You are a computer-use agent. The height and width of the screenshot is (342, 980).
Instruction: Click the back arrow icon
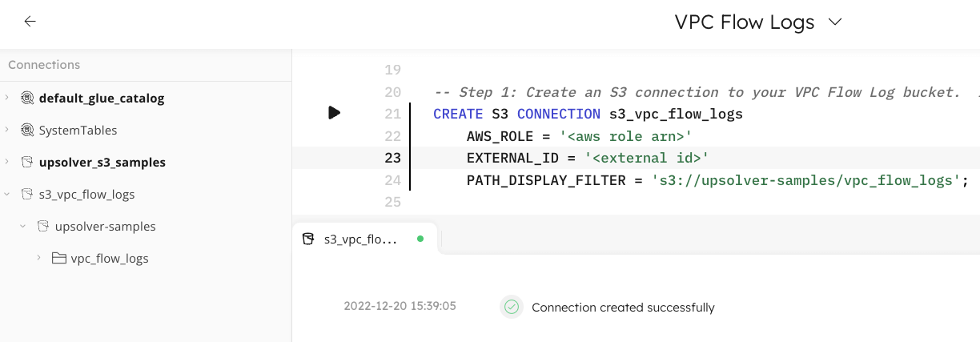coord(30,22)
